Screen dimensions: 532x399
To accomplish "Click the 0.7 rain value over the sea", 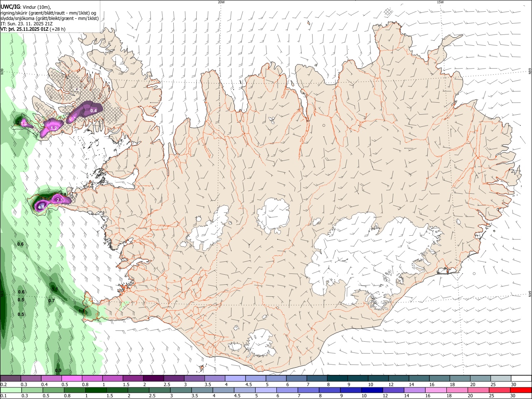I will pos(52,300).
